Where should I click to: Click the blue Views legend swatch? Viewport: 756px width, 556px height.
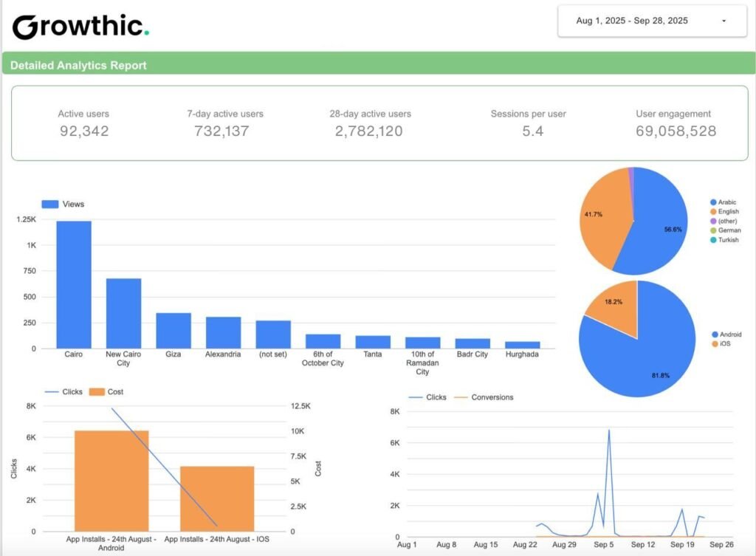pyautogui.click(x=50, y=204)
